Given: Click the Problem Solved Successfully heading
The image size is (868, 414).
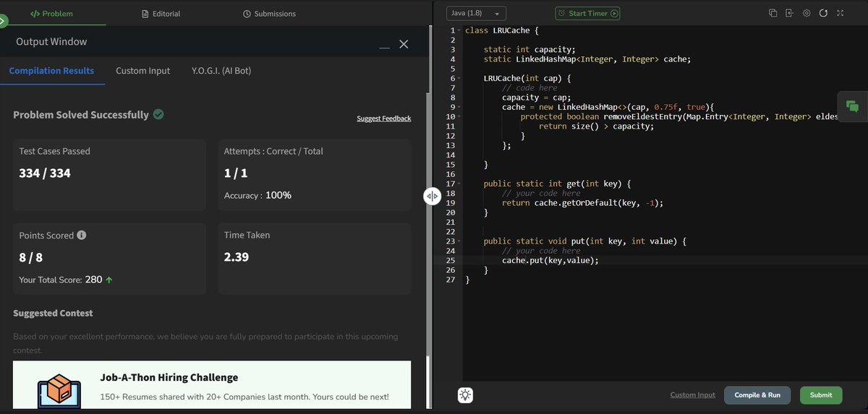Looking at the screenshot, I should pyautogui.click(x=81, y=114).
